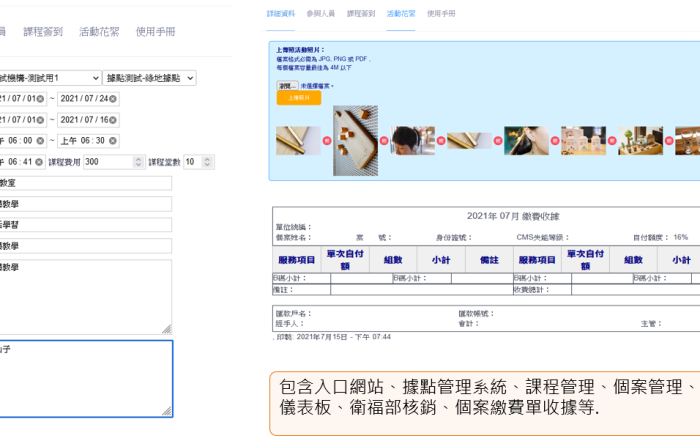This screenshot has width=700, height=441.
Task: Clear the 06:00 start time field
Action: tap(40, 141)
